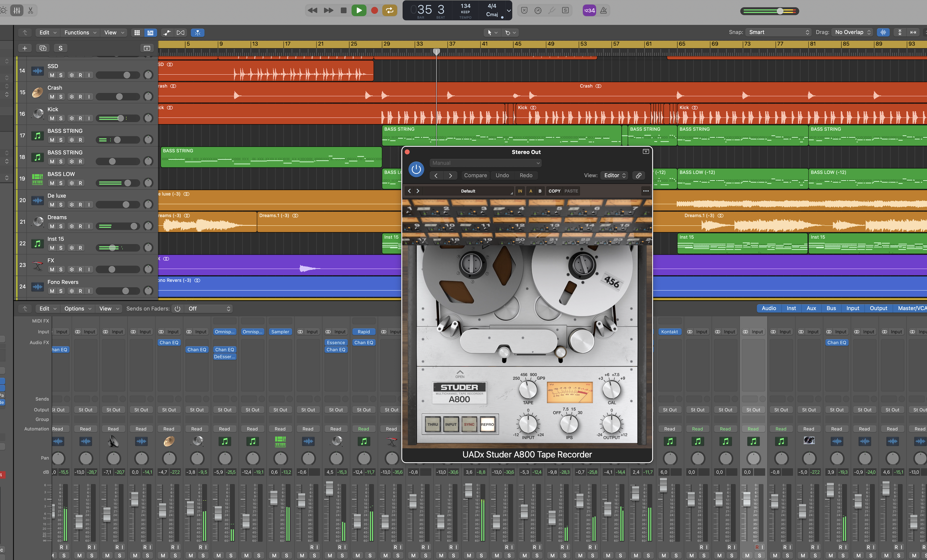Expand the display mode chevron in LCD
927x560 pixels.
(509, 11)
